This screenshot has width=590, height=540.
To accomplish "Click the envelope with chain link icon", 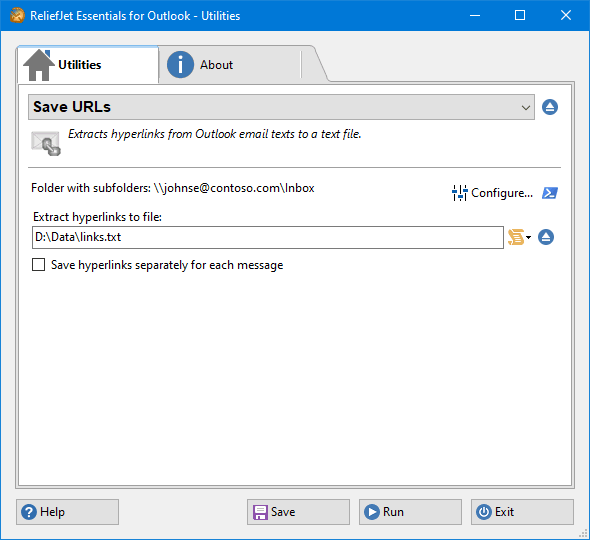I will [46, 143].
